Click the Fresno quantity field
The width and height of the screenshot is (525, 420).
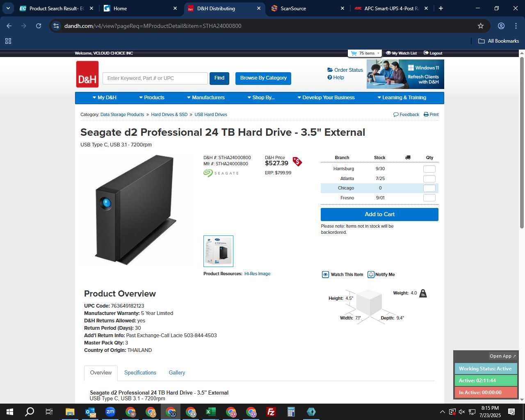point(429,198)
